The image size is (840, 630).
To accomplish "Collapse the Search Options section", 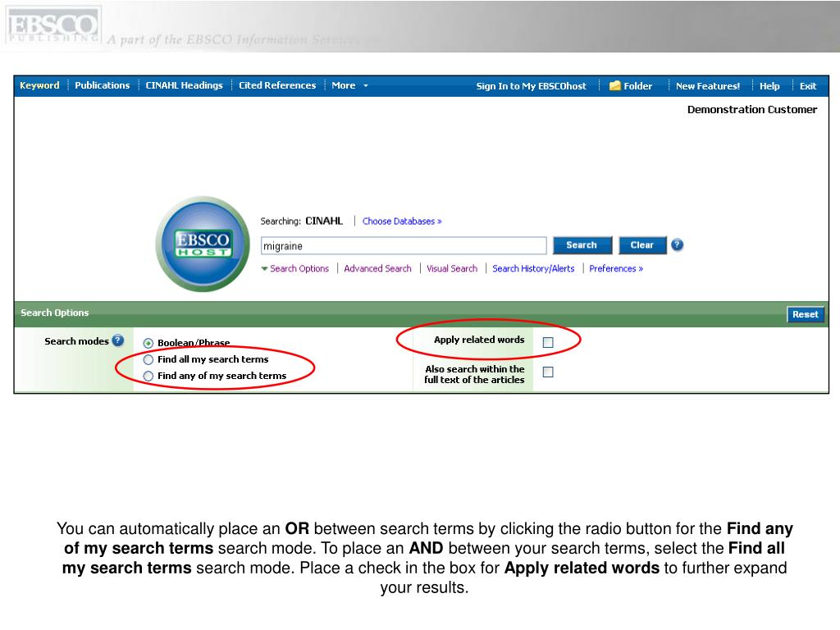I will 294,268.
